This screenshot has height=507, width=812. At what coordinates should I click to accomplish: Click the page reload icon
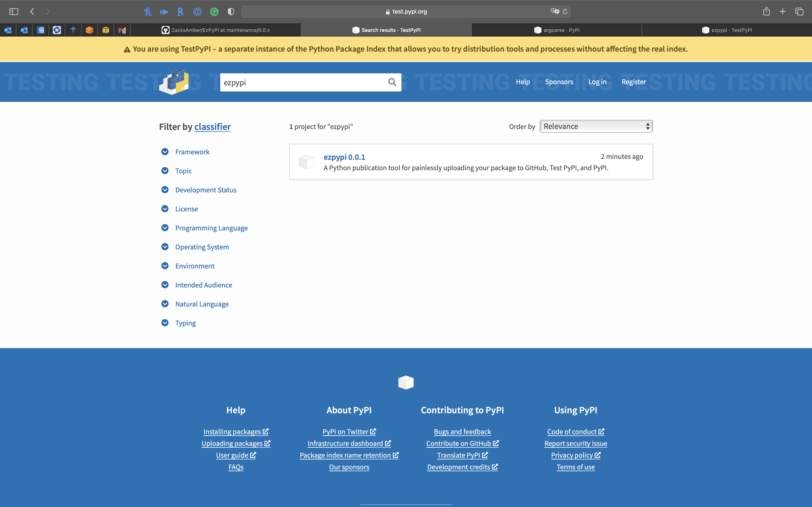pos(565,11)
